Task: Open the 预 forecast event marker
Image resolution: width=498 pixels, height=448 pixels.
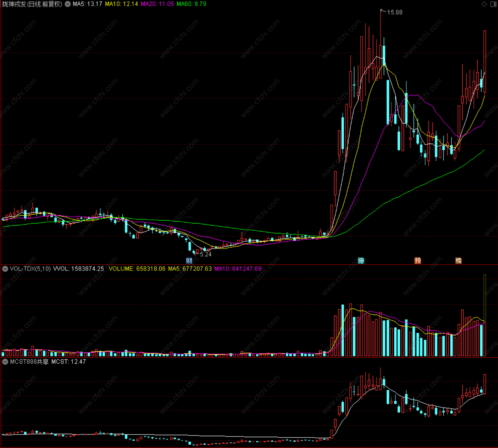Action: click(x=418, y=261)
